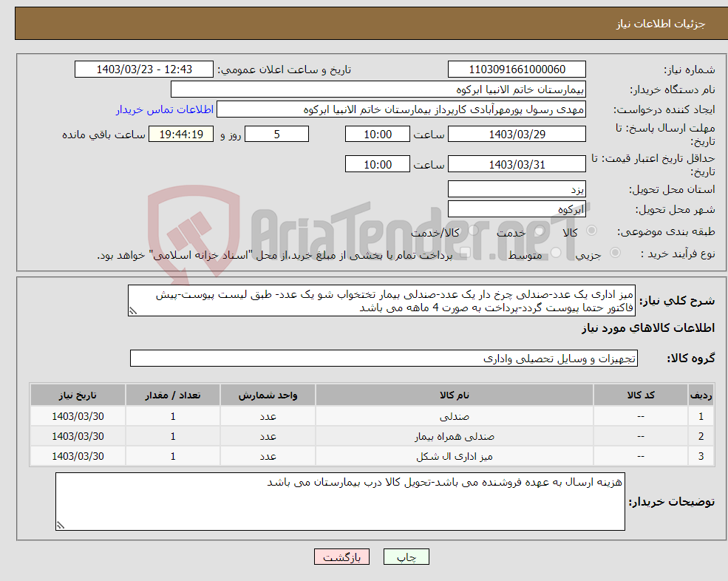This screenshot has width=728, height=581.
Task: Click the بازگشت back button
Action: coord(341,557)
